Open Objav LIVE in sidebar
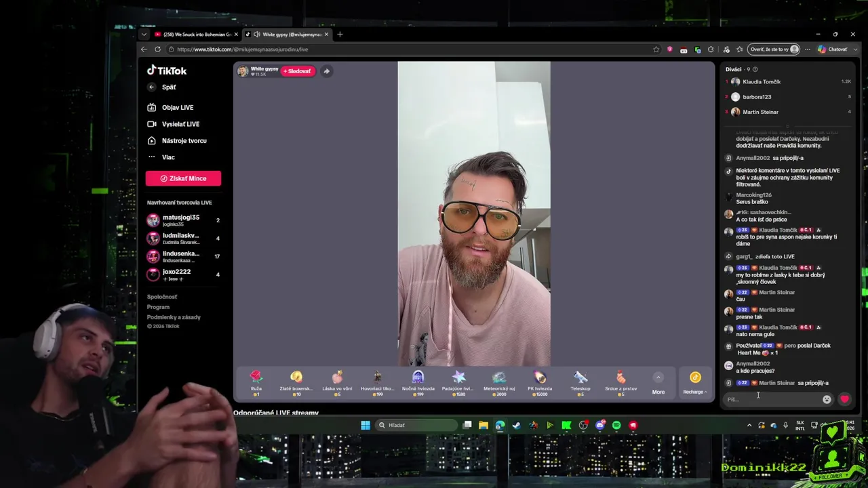Screen dimensions: 868x488 171,107
